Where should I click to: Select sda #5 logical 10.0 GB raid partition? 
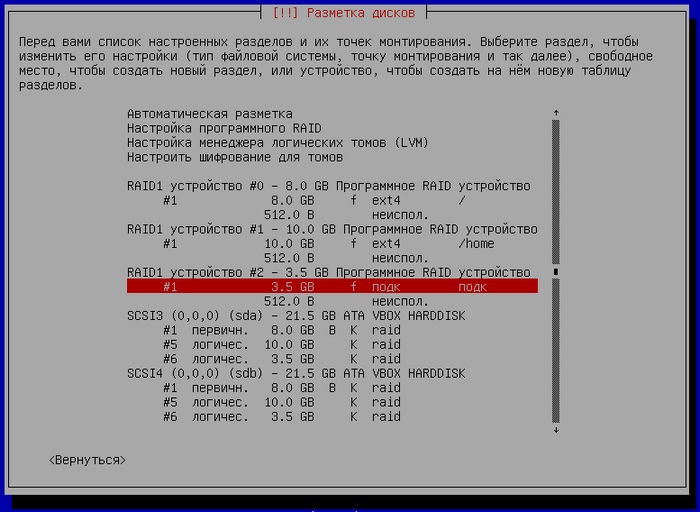[x=281, y=344]
